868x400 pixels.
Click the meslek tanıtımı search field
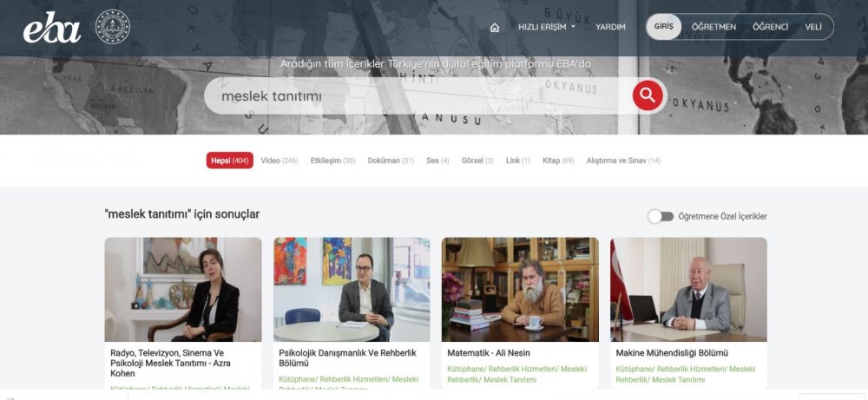pyautogui.click(x=418, y=95)
